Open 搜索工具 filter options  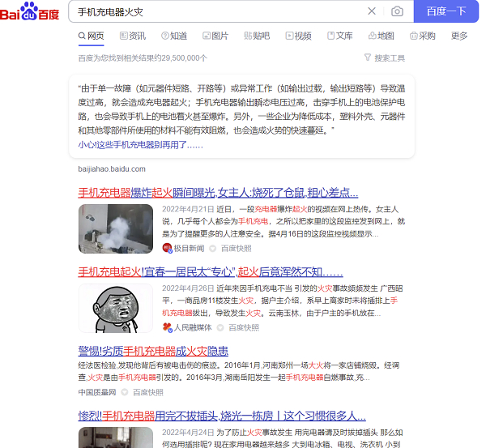[385, 58]
